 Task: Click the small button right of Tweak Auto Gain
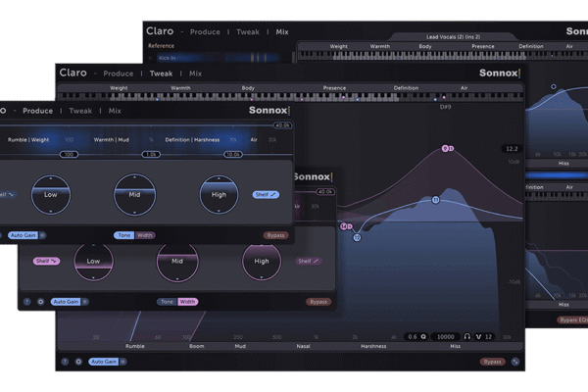click(123, 362)
